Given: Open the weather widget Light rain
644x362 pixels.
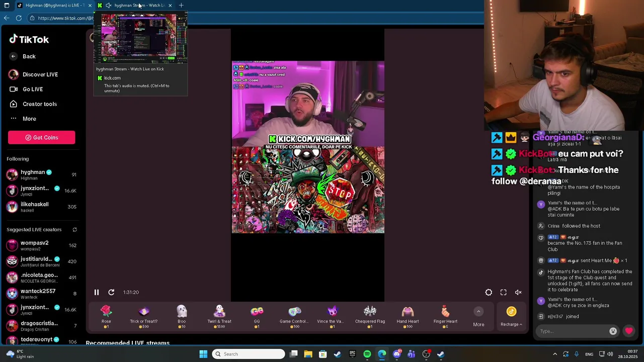Looking at the screenshot, I should pyautogui.click(x=20, y=354).
